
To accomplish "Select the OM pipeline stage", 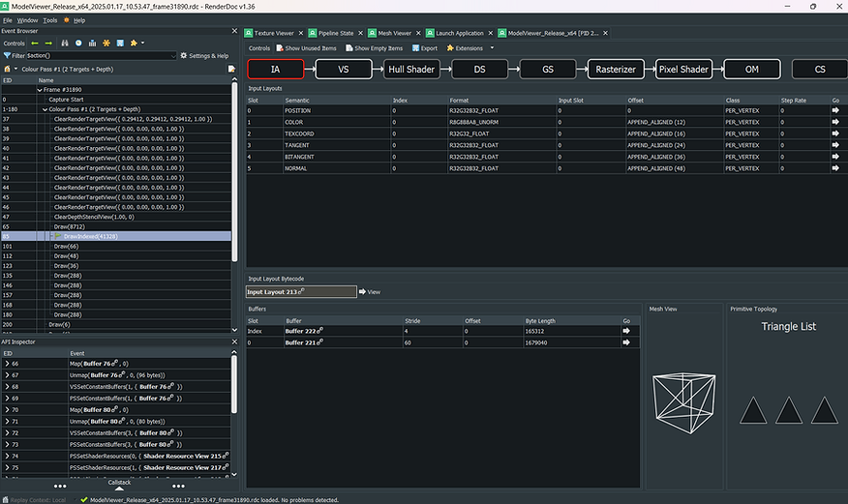I will click(752, 69).
